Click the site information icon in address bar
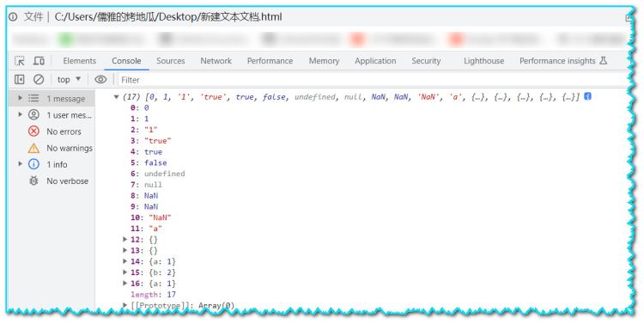 pos(13,17)
